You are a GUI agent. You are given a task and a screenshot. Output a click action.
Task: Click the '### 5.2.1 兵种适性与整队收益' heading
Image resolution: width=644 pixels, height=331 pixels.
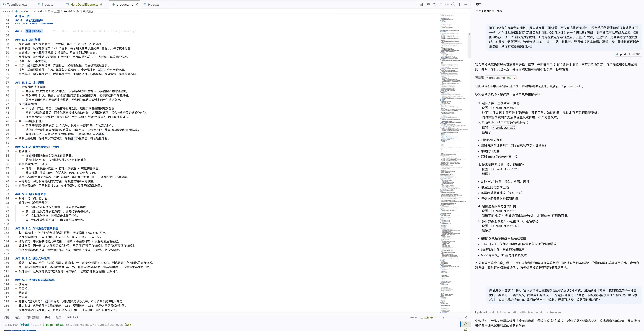[36, 229]
